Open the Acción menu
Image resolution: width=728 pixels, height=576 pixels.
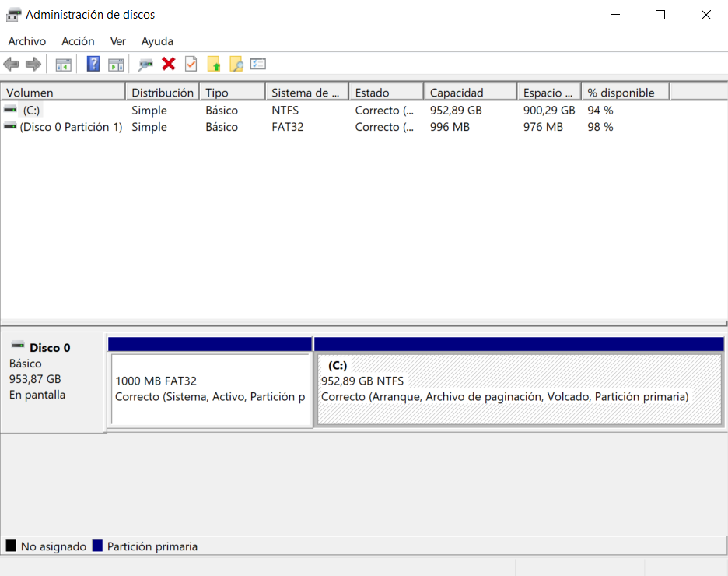[78, 41]
